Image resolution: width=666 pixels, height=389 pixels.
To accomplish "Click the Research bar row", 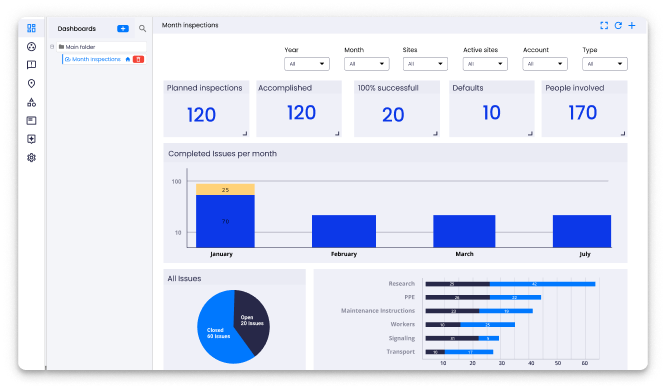I will (x=510, y=284).
